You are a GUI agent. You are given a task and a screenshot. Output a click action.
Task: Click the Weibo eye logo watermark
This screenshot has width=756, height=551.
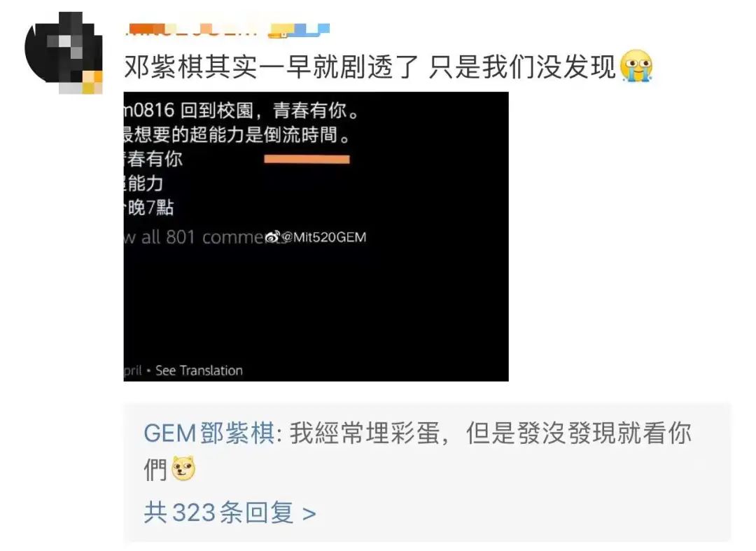pos(272,237)
